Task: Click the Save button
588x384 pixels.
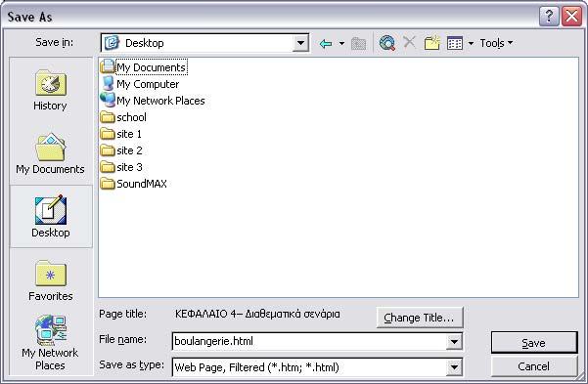Action: [534, 342]
